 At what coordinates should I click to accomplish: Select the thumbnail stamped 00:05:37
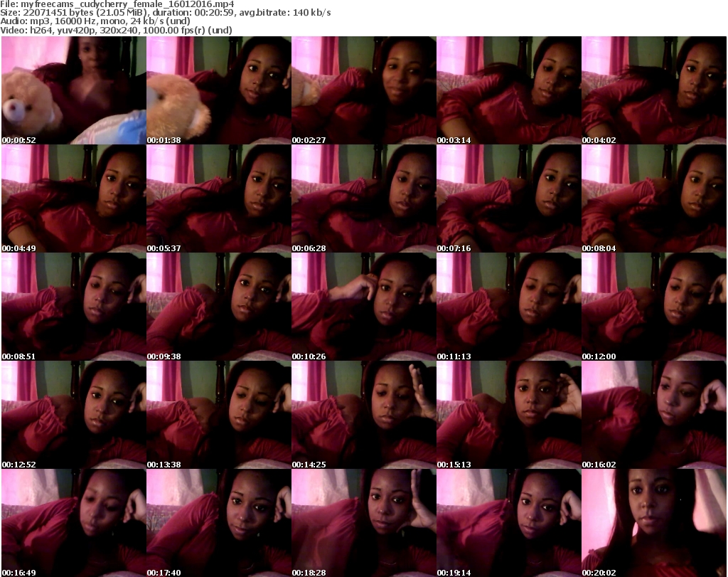[x=219, y=198]
